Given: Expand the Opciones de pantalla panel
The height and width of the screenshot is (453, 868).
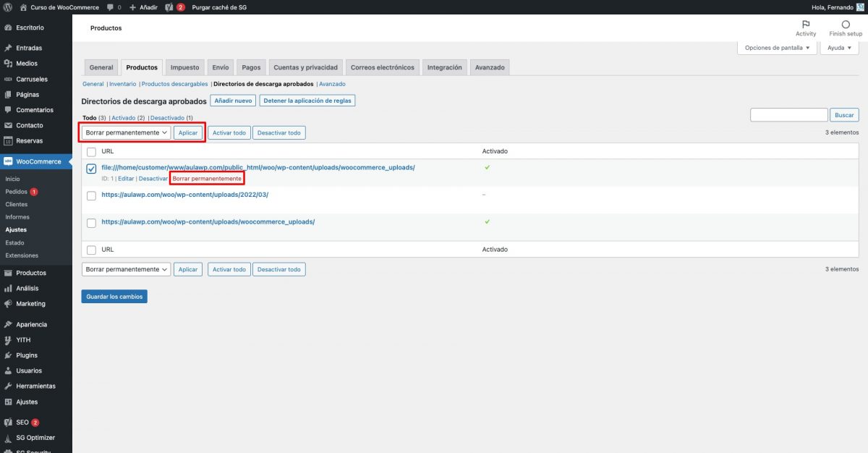Looking at the screenshot, I should [x=777, y=48].
